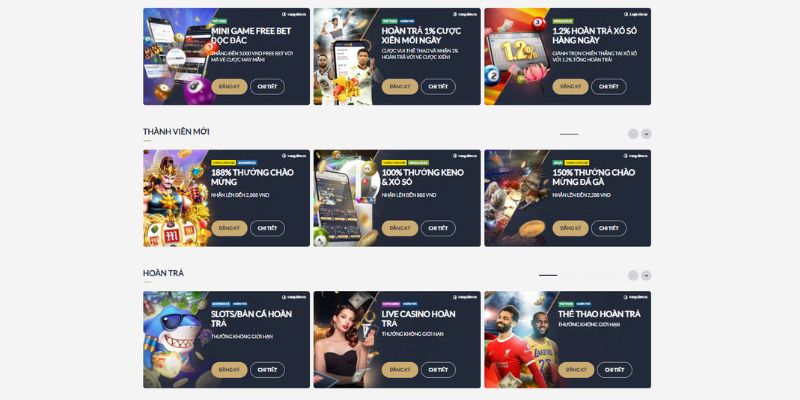
Task: Click Đăng Ký on Mini Game Free Bet card
Action: pyautogui.click(x=229, y=87)
